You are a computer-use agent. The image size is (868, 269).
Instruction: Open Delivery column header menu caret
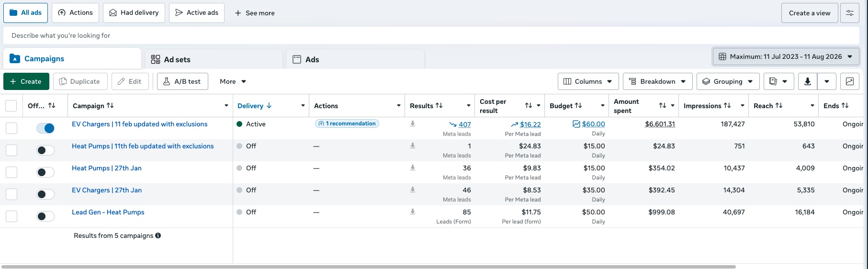pyautogui.click(x=303, y=106)
